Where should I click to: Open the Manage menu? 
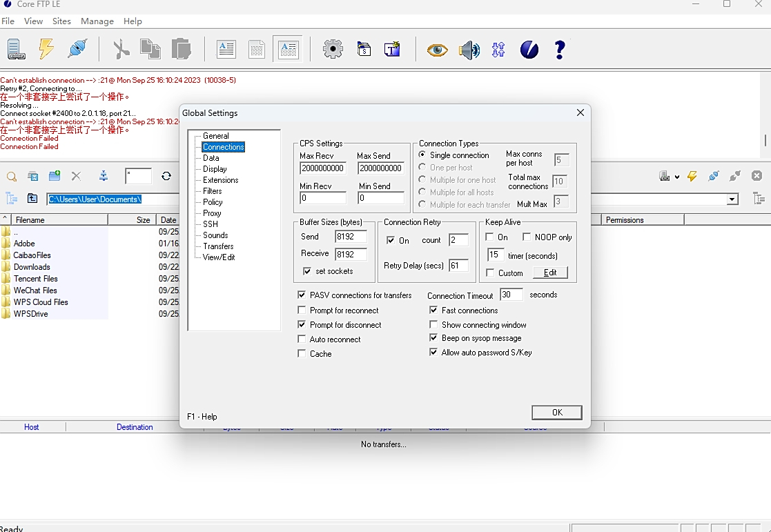click(97, 21)
